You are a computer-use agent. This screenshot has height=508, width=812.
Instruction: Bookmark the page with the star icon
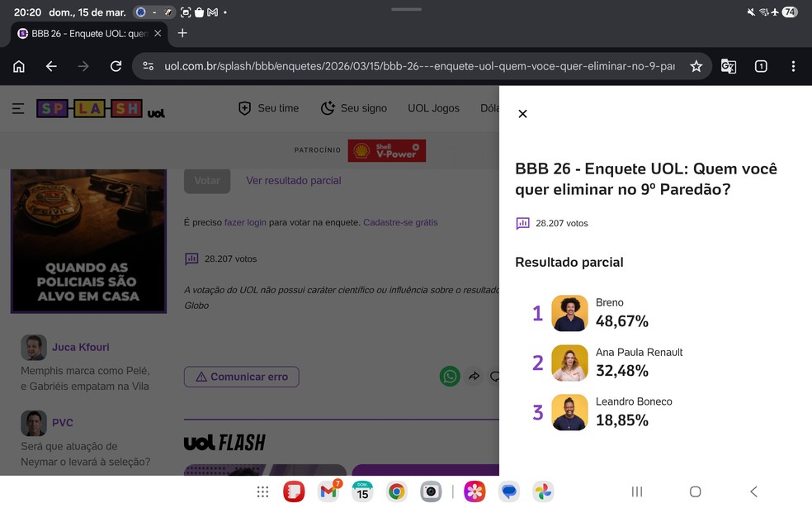pyautogui.click(x=696, y=65)
